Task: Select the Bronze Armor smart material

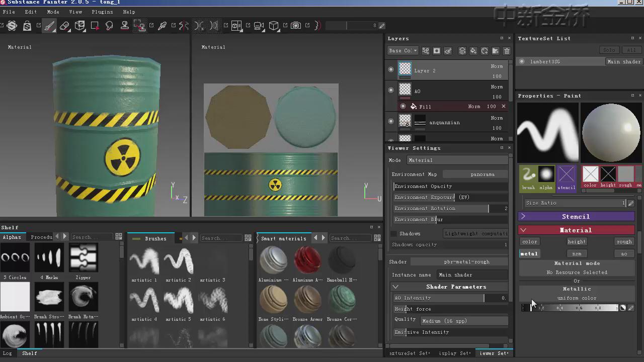Action: (x=307, y=300)
